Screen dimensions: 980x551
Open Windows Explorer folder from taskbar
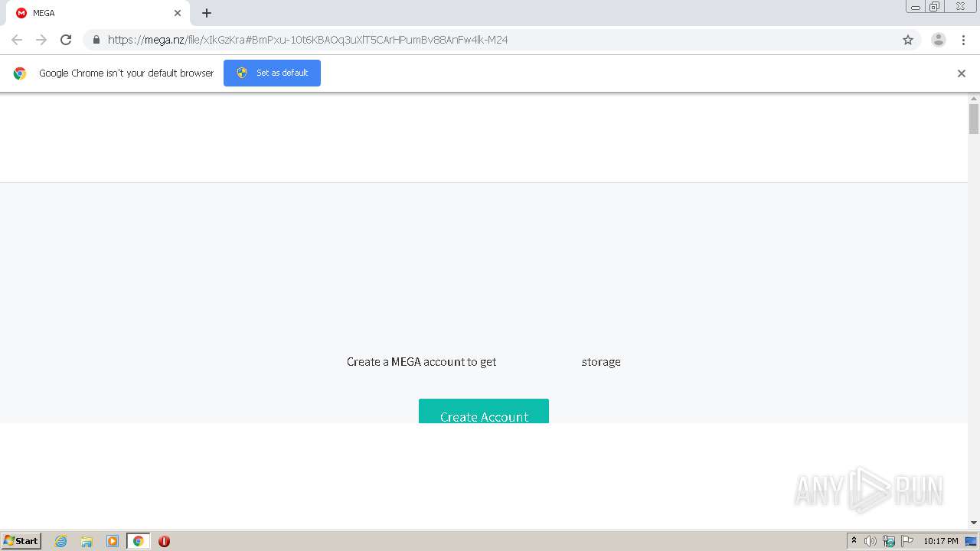click(x=87, y=541)
